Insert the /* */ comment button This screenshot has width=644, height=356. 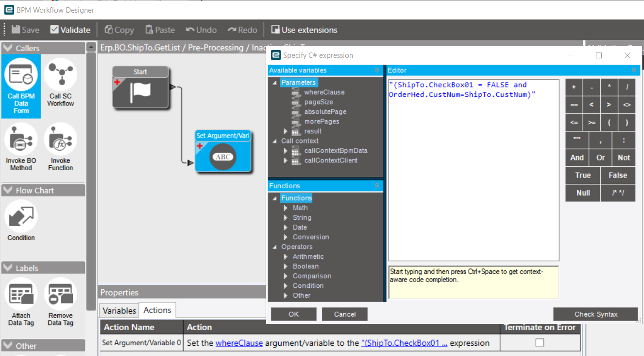pos(618,193)
